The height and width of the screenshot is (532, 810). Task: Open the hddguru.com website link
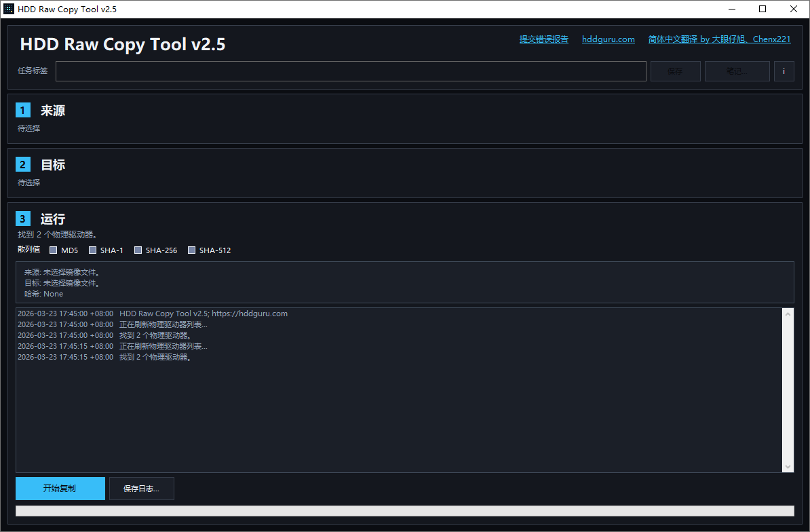tap(608, 39)
